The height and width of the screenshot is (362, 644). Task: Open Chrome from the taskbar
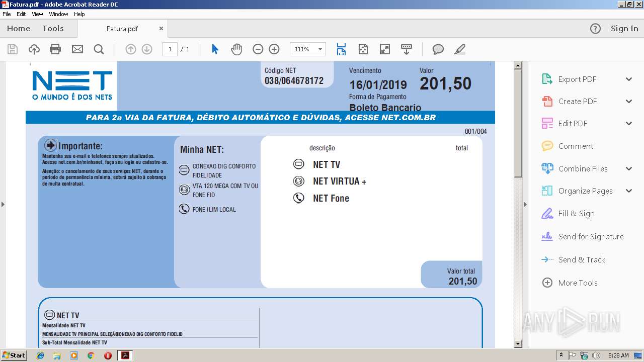[91, 355]
